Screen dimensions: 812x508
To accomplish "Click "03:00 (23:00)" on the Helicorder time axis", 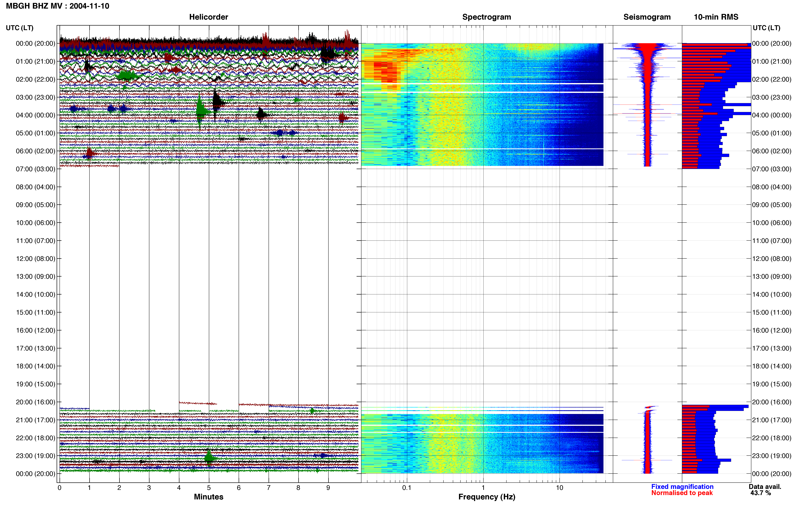I will 35,97.
